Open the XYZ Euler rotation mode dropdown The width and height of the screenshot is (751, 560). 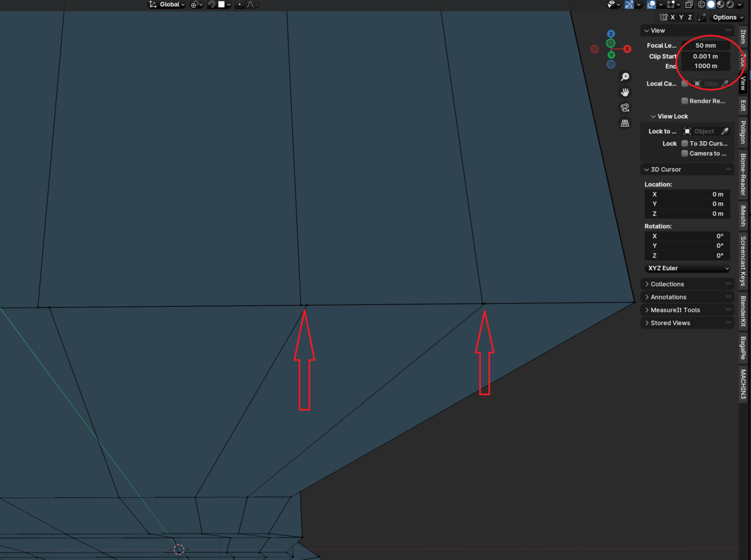coord(688,269)
